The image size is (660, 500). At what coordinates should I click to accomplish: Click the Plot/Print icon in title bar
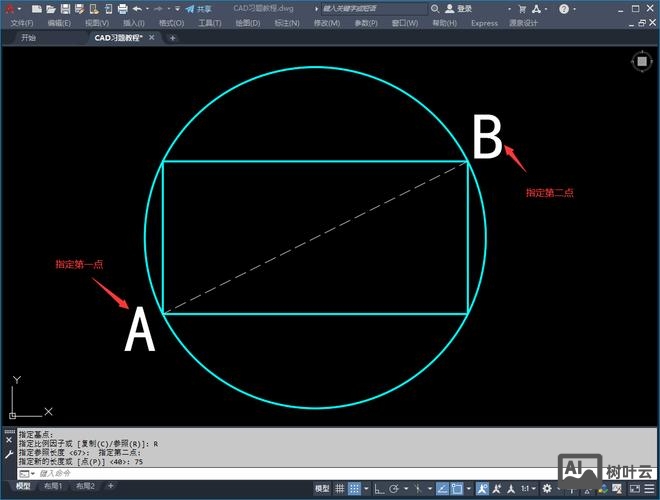(122, 8)
